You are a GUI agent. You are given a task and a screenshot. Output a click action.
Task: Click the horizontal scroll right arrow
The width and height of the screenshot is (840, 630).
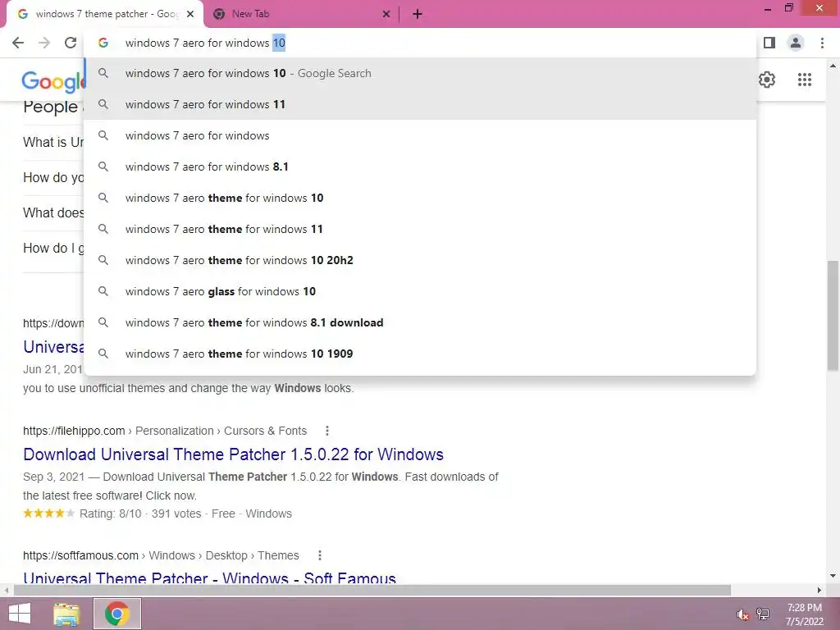[819, 590]
